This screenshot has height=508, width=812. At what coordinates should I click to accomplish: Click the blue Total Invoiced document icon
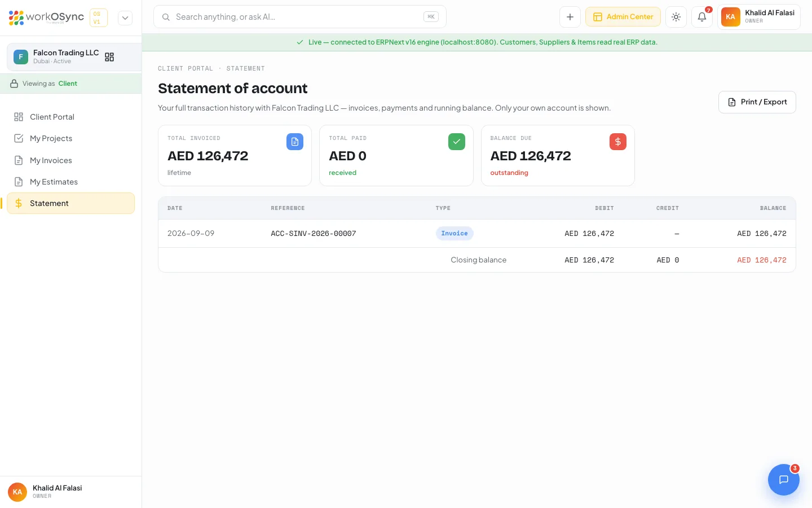click(x=295, y=142)
